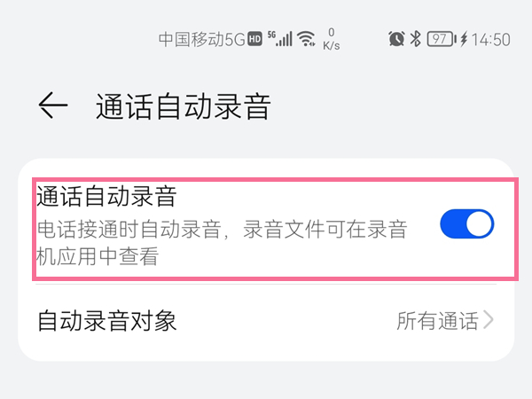Tap the Wi-Fi signal icon
This screenshot has height=399, width=532.
point(307,39)
